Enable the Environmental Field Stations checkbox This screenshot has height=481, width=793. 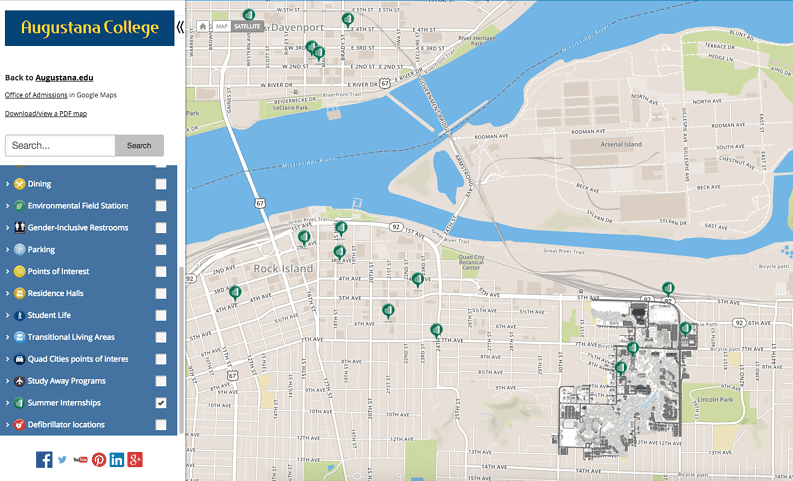[161, 206]
